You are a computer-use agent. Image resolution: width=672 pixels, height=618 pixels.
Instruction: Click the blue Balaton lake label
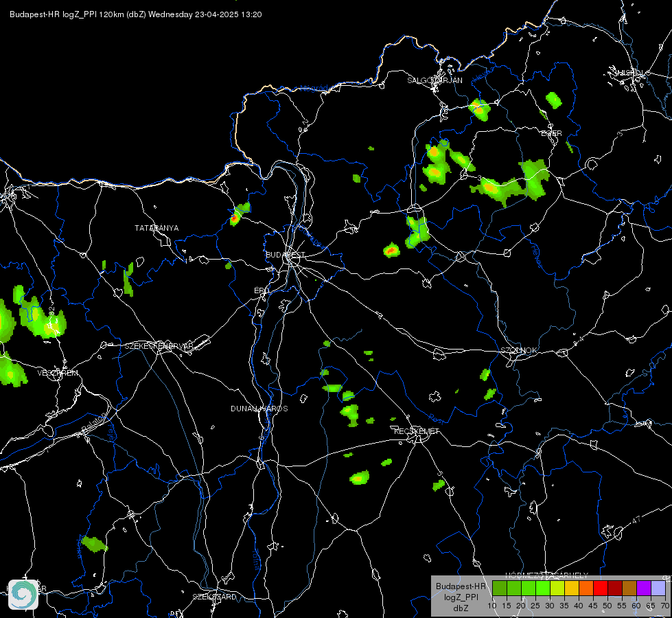(x=93, y=423)
